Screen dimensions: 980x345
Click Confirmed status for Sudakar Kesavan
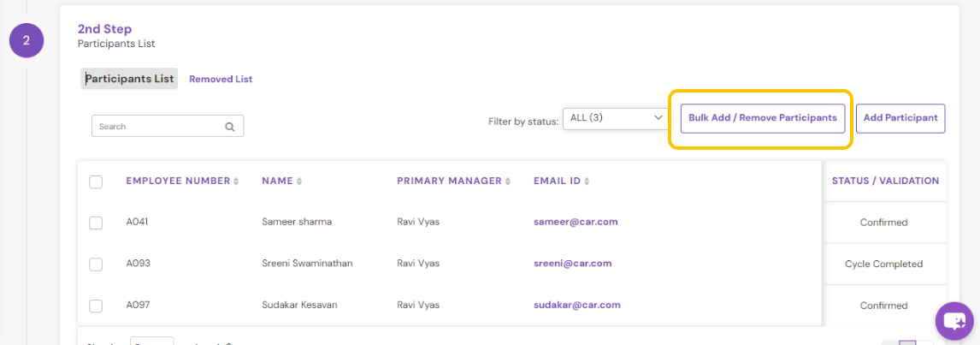[883, 306]
